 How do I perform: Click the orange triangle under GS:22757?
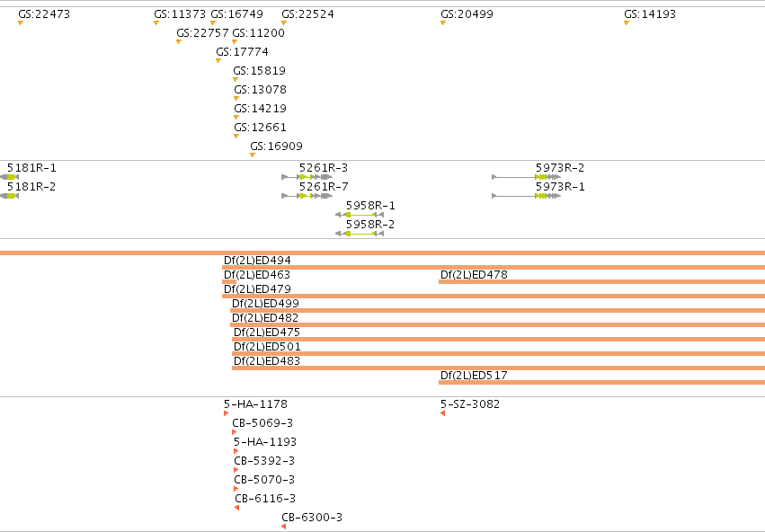click(x=179, y=42)
